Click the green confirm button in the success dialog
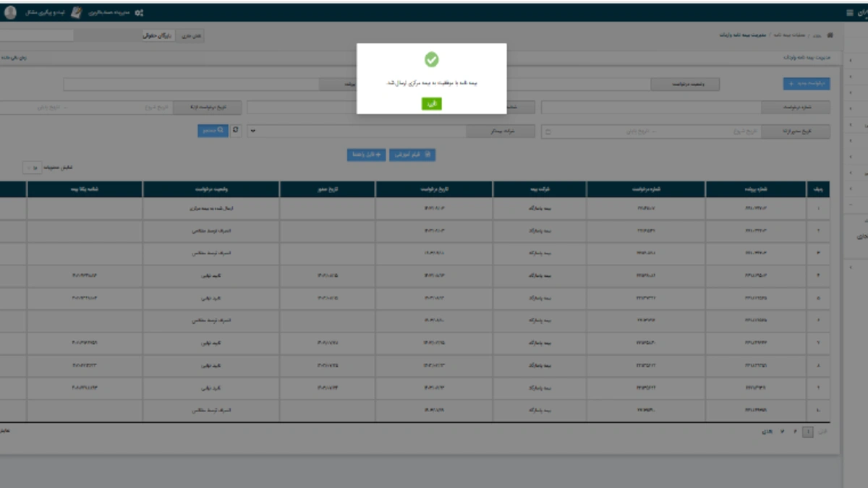The image size is (868, 488). (x=431, y=104)
